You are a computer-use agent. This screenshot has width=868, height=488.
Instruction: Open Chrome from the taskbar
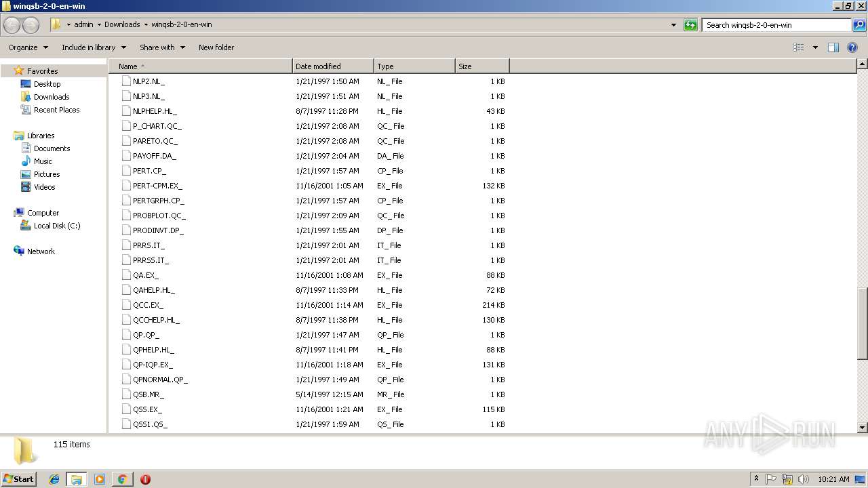click(122, 479)
